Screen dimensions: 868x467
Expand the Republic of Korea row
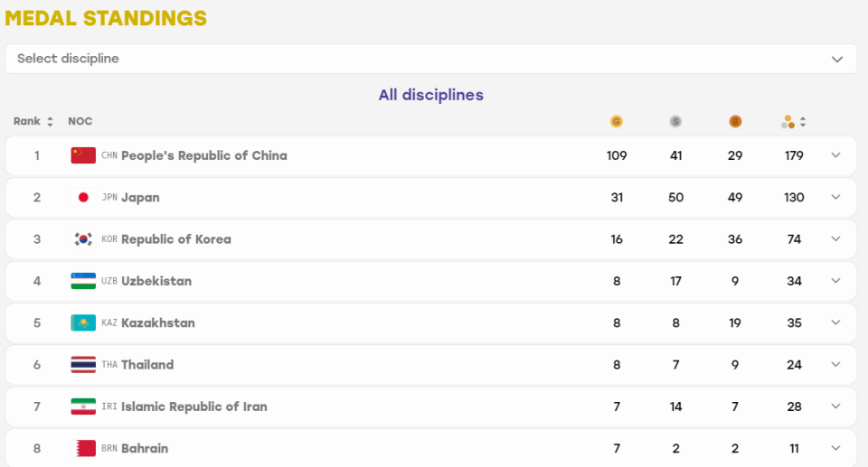pyautogui.click(x=835, y=239)
